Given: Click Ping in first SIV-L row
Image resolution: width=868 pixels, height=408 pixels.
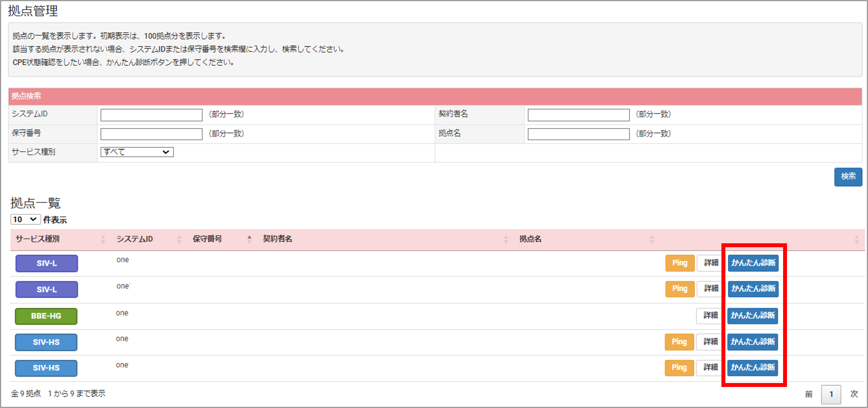Looking at the screenshot, I should [680, 263].
